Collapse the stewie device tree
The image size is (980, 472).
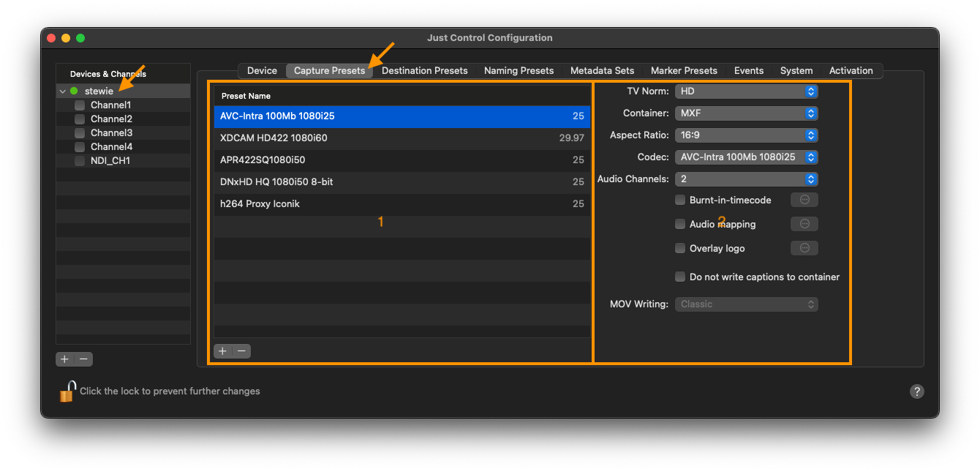click(63, 91)
